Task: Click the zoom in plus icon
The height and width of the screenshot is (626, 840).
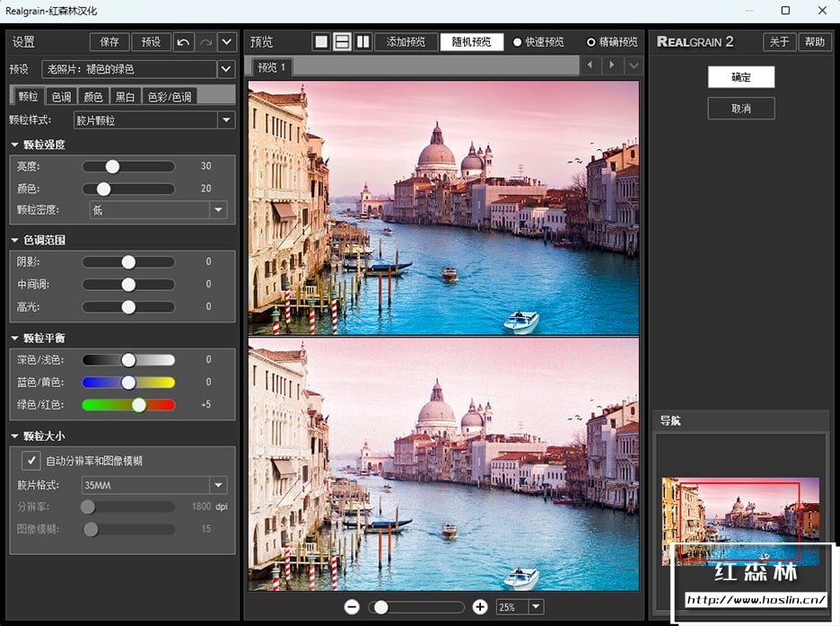Action: (x=480, y=607)
